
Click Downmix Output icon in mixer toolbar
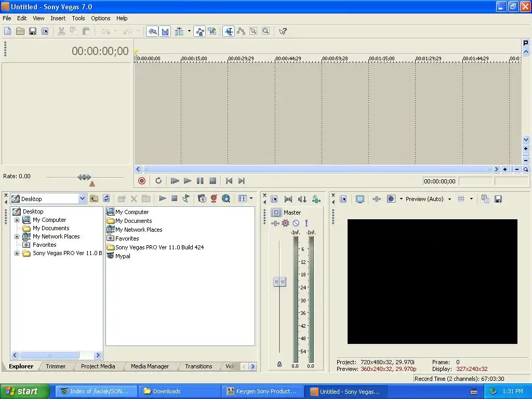click(x=288, y=199)
